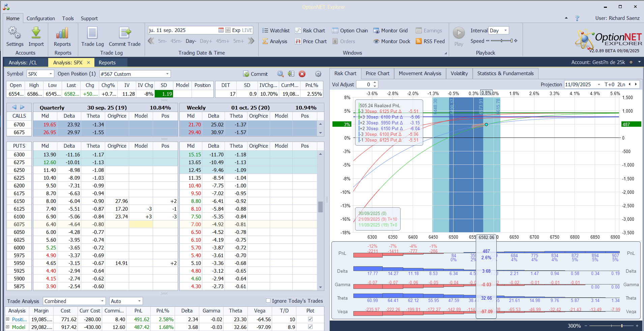
Task: Adjust the playback Speed slider
Action: click(502, 41)
